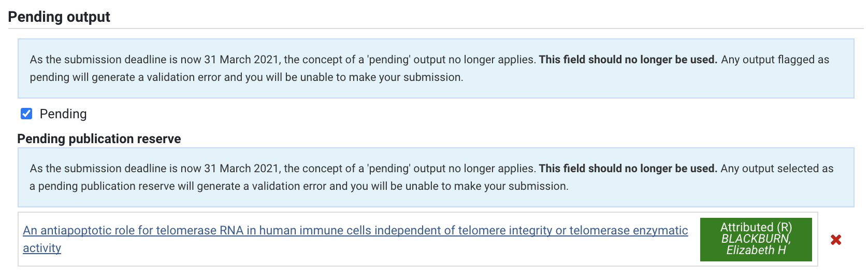This screenshot has width=868, height=278.
Task: Uncheck the Pending checkbox
Action: [26, 114]
